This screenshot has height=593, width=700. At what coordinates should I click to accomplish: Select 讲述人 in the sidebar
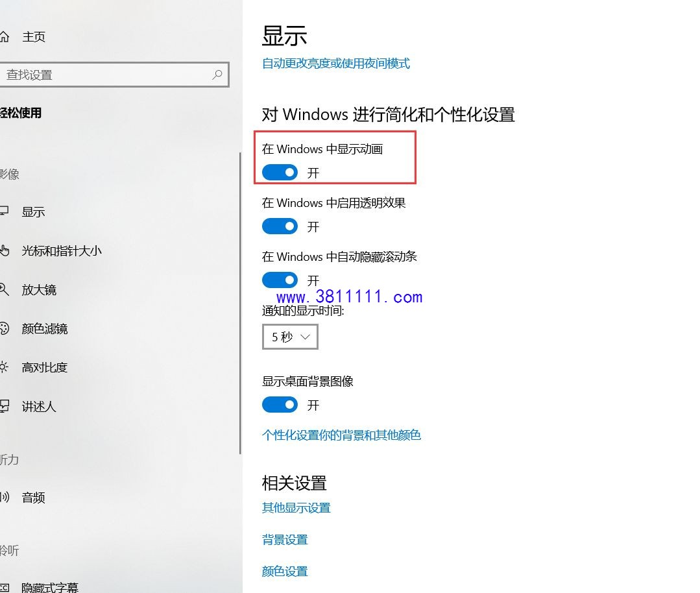[x=39, y=406]
